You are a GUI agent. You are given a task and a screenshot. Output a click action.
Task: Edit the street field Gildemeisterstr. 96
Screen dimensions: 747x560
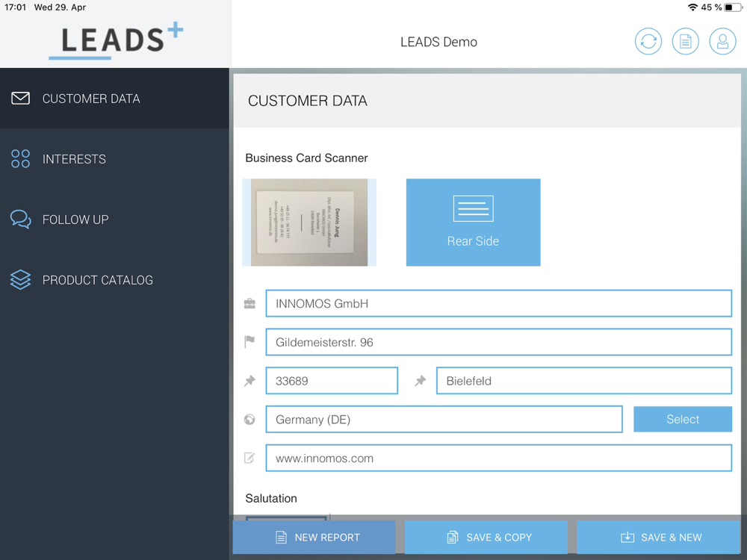[x=499, y=342]
